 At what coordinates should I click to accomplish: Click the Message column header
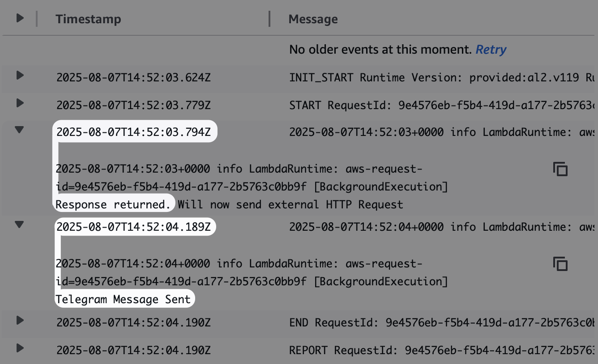[x=313, y=19]
